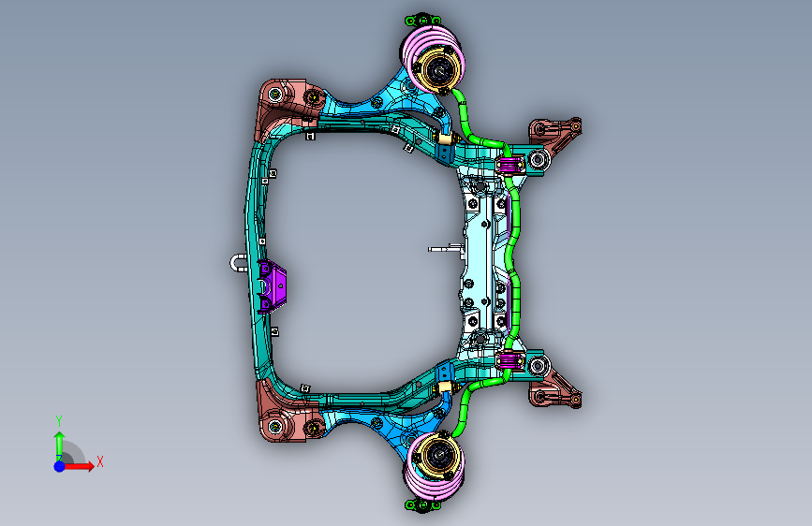Click the blue Z axis dot on triad
The width and height of the screenshot is (812, 526).
click(60, 466)
